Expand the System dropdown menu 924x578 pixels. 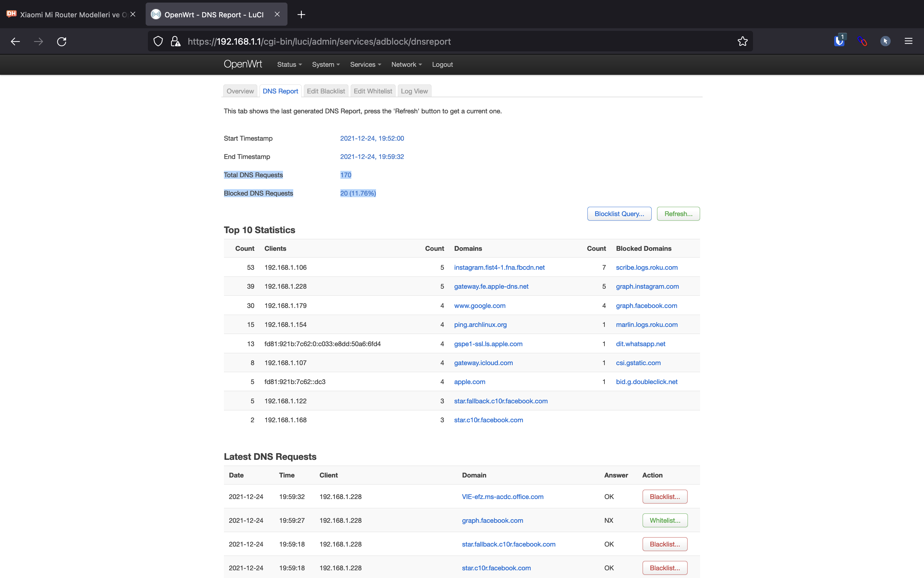click(326, 65)
